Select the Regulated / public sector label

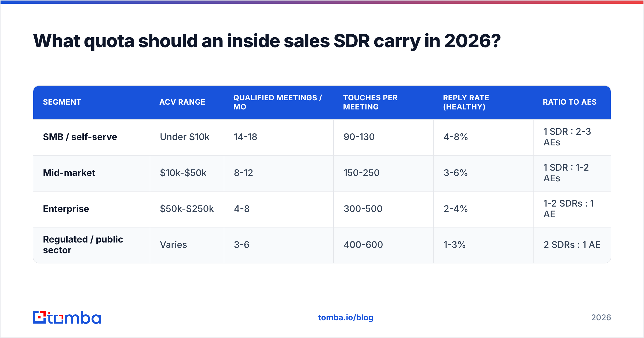[83, 245]
